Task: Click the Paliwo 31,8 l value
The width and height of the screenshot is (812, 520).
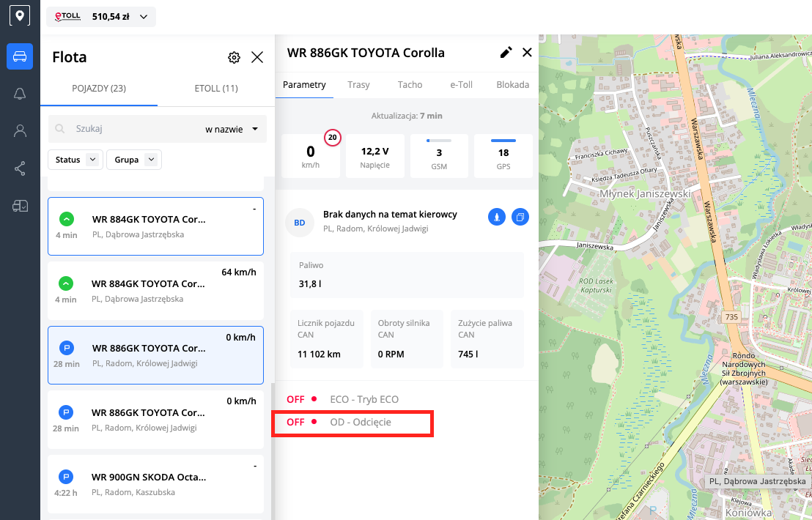Action: click(310, 283)
